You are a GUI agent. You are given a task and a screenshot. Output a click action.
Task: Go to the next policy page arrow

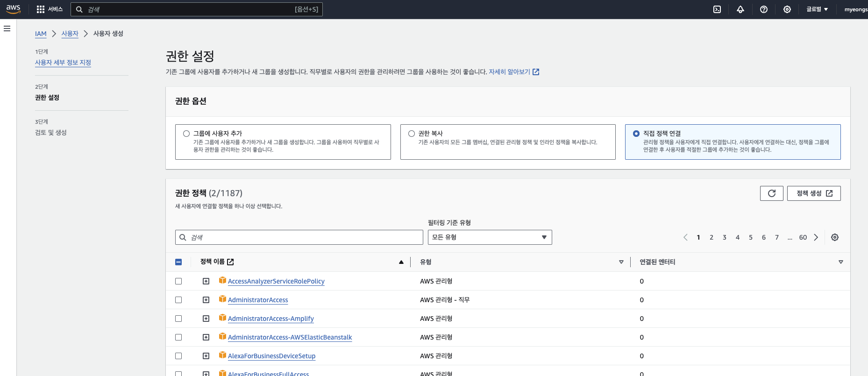point(816,237)
